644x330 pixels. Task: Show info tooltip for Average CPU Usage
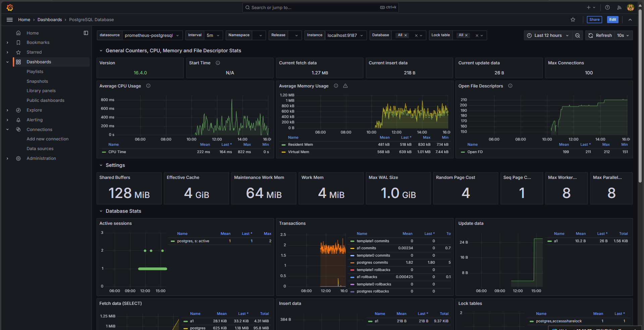[x=148, y=86]
